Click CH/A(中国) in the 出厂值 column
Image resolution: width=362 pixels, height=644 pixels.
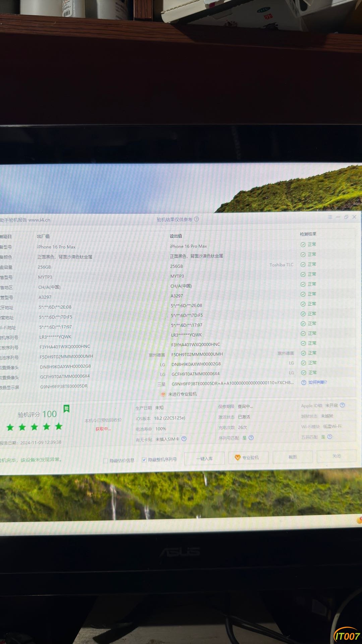(x=49, y=287)
